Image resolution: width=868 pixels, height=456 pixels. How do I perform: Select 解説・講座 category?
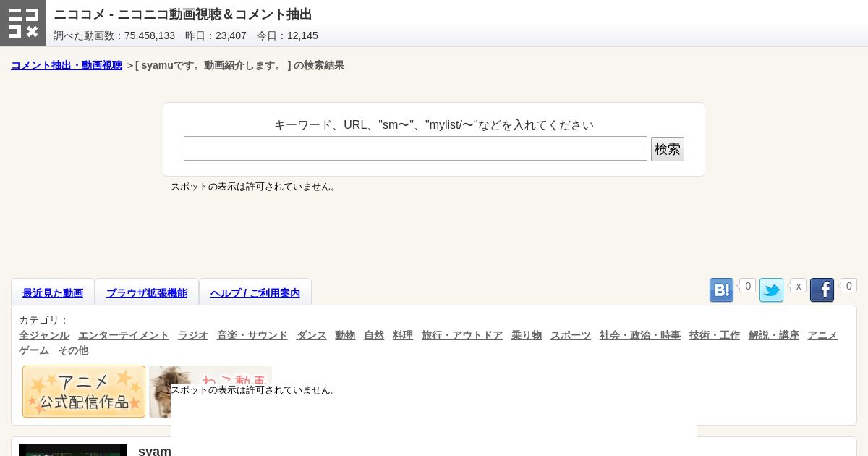click(774, 335)
